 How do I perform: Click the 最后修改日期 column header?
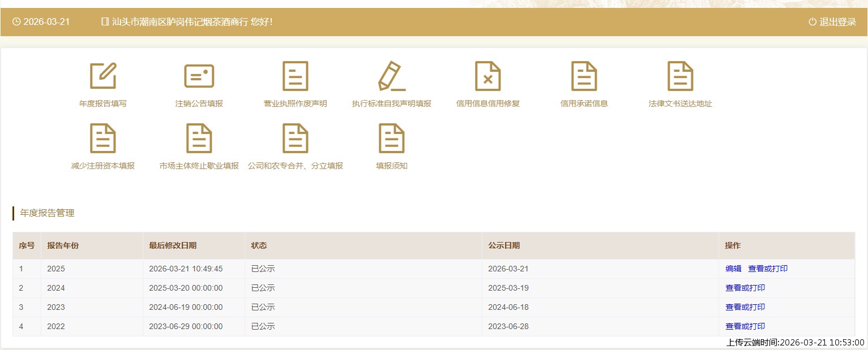tap(173, 245)
